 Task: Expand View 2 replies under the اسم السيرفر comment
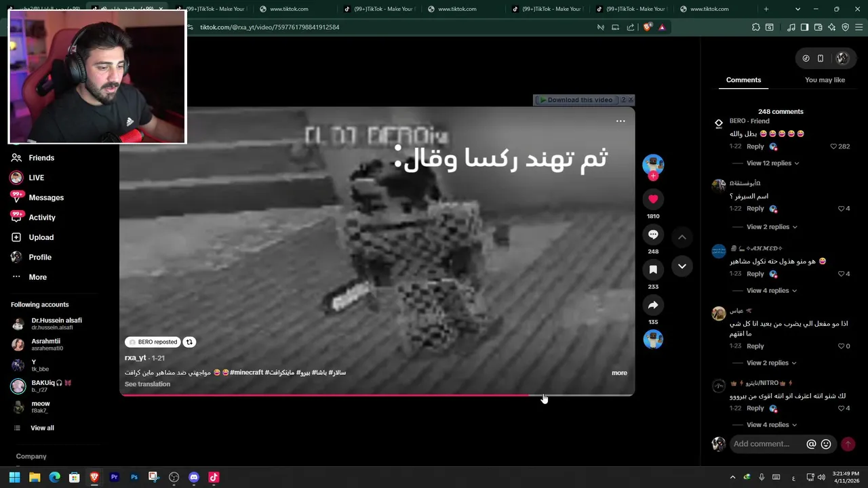click(x=772, y=227)
